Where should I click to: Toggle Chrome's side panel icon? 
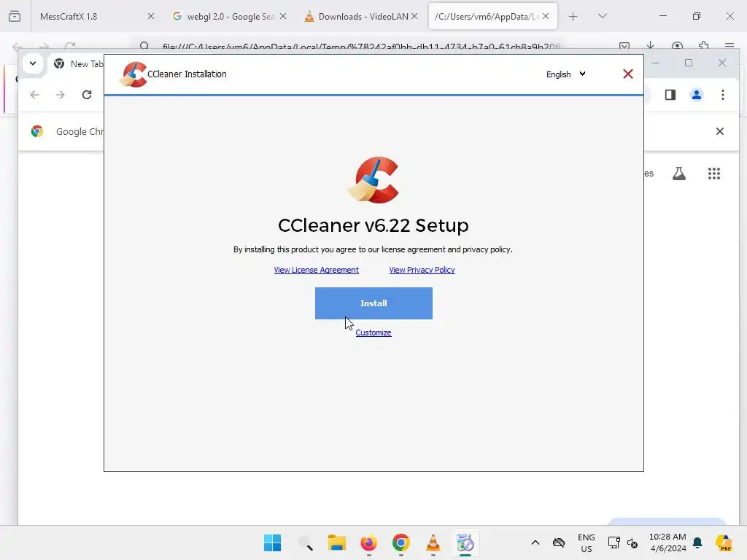click(670, 95)
